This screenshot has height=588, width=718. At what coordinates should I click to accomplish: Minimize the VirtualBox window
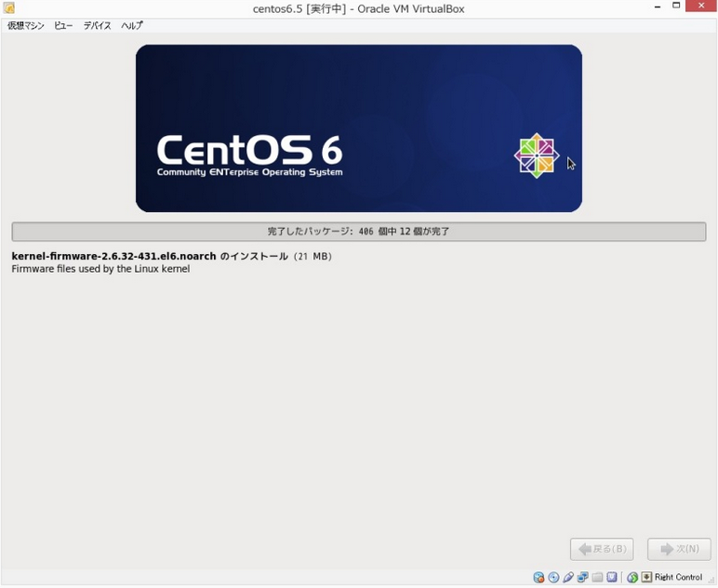point(658,7)
